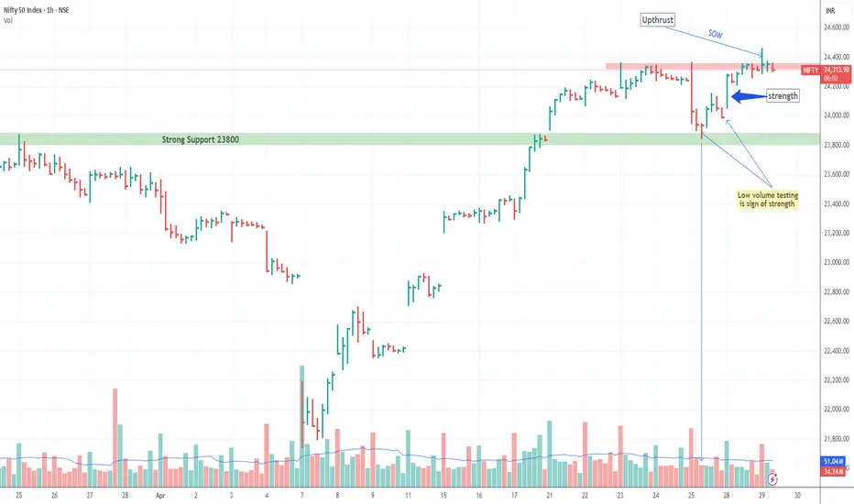Click the 24,600.00 price axis label
This screenshot has width=854, height=504.
pyautogui.click(x=837, y=27)
